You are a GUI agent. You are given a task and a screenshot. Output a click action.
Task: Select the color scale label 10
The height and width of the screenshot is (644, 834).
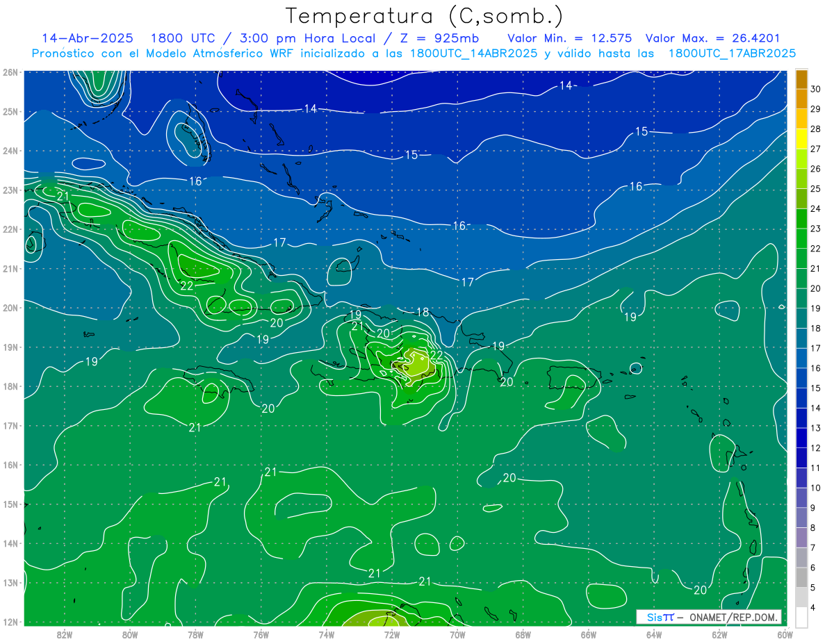click(815, 488)
